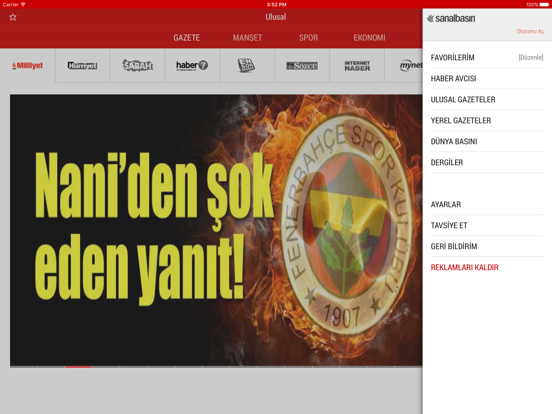Open DÜNYA BASINI menu entry
The image size is (552, 414).
click(487, 142)
